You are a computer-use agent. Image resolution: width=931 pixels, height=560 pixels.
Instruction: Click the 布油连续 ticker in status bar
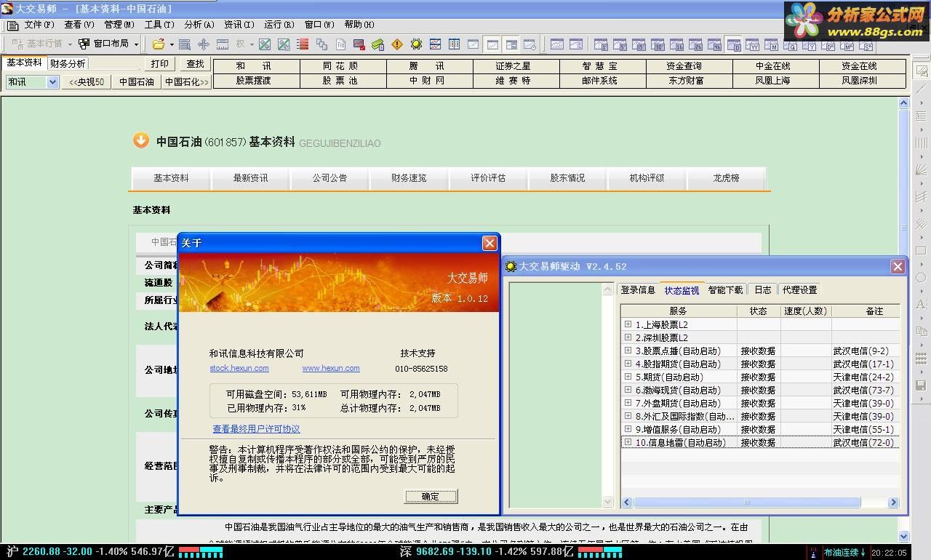coord(844,553)
